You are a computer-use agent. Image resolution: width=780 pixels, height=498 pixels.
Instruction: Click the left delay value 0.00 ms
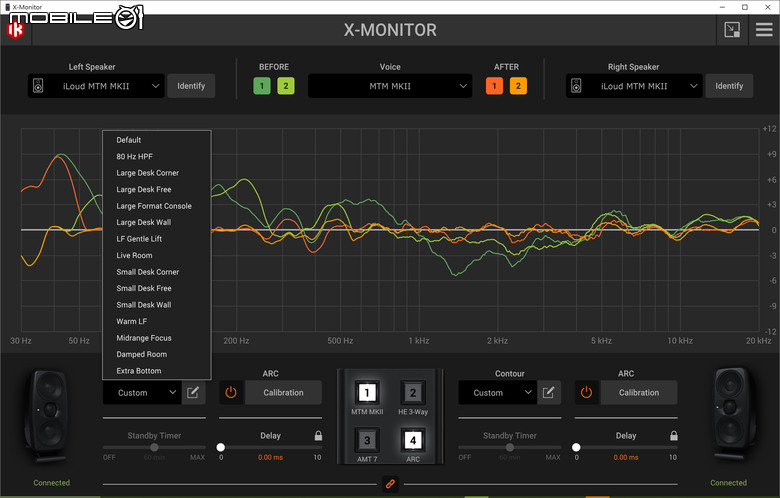point(271,457)
